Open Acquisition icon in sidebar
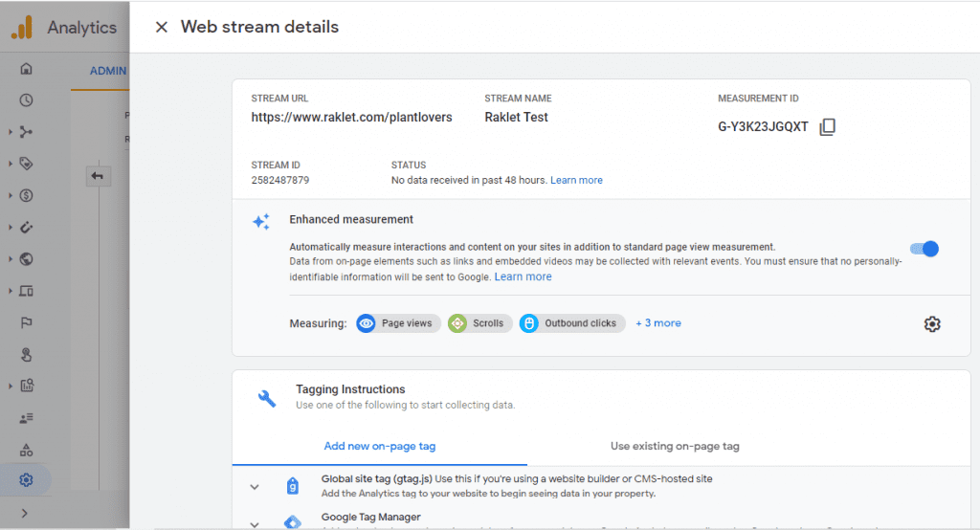 click(x=26, y=132)
